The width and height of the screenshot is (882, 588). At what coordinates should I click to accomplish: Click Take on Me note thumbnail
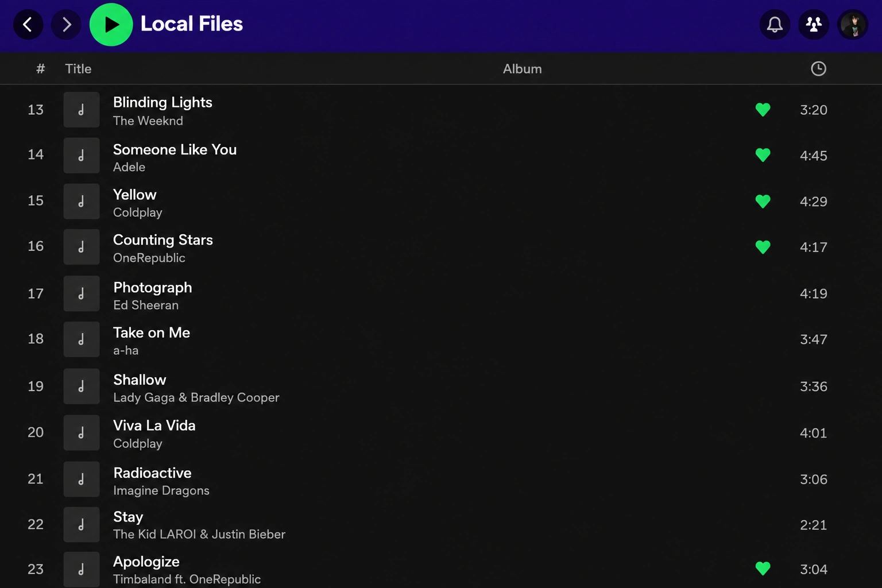click(82, 339)
